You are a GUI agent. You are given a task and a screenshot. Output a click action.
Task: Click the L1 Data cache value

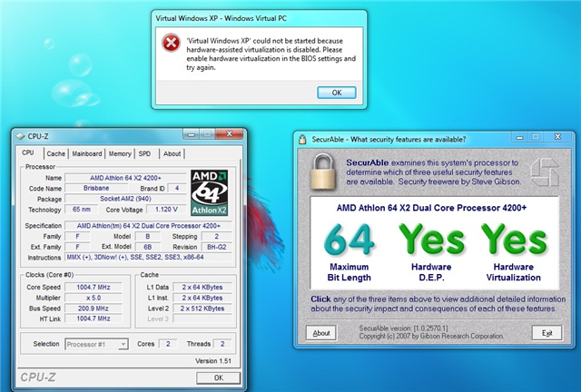coord(202,287)
